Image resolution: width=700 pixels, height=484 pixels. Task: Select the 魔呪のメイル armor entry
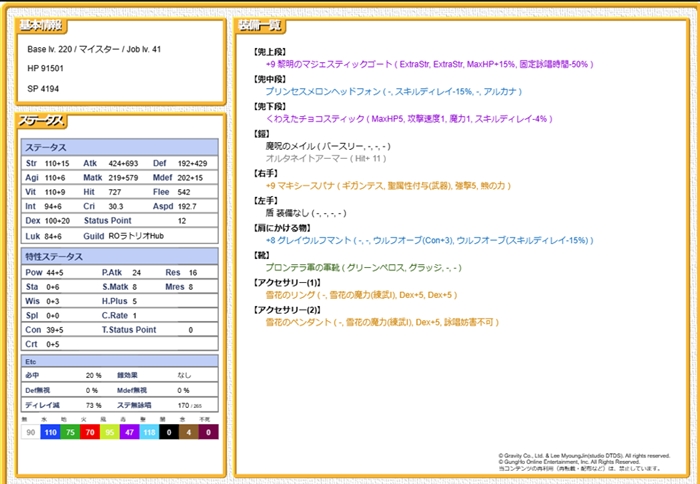292,146
